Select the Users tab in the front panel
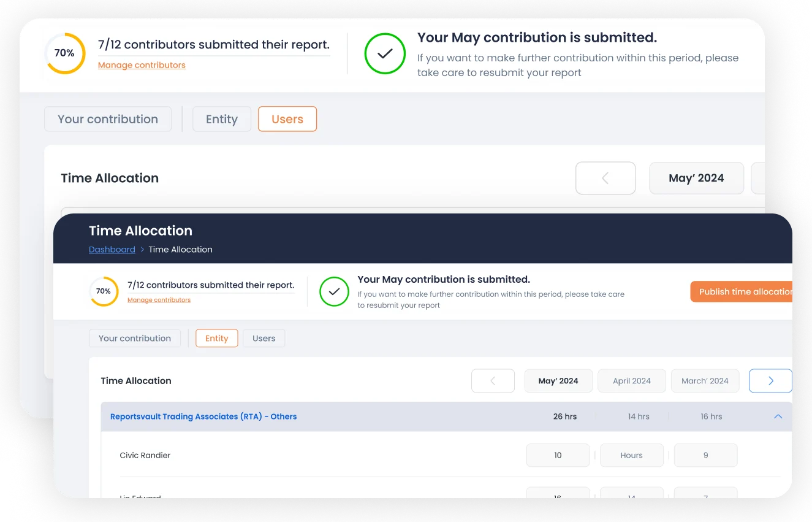The height and width of the screenshot is (522, 812). [x=264, y=339]
